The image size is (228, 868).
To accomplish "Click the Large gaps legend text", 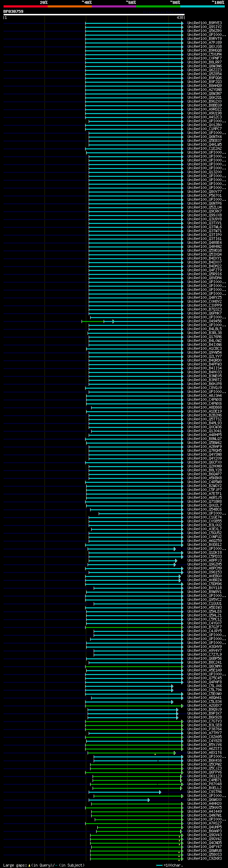I will [44, 865].
